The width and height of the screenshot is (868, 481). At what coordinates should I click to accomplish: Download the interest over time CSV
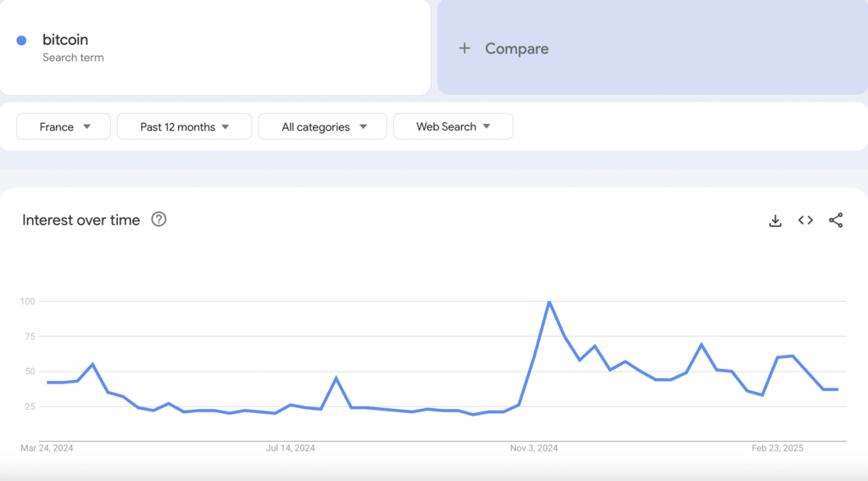click(775, 221)
